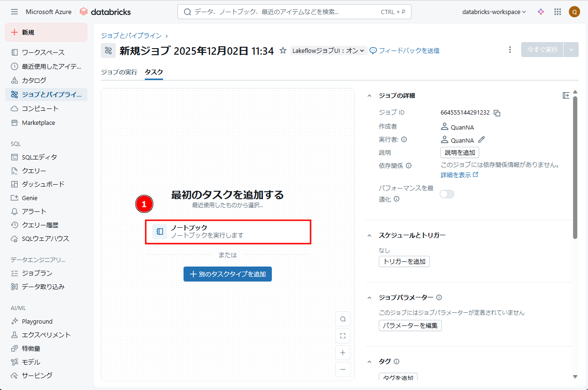
Task: Star the job as a favorite
Action: (x=283, y=51)
